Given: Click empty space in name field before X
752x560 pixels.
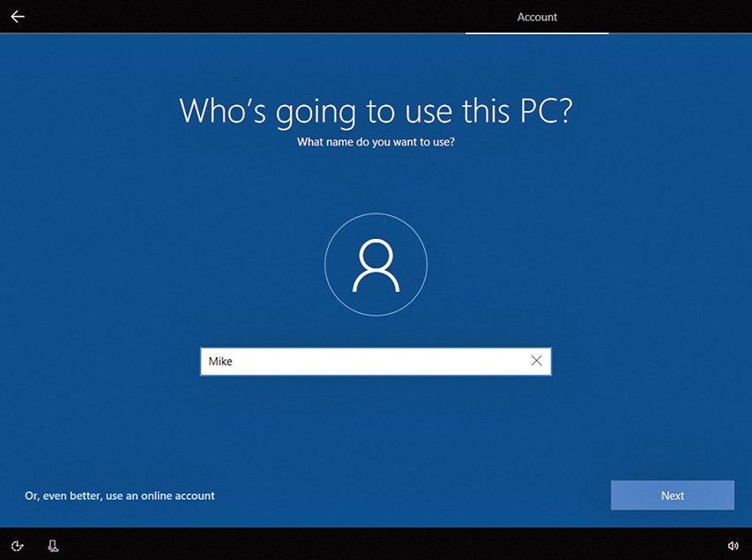Looking at the screenshot, I should pos(441,361).
